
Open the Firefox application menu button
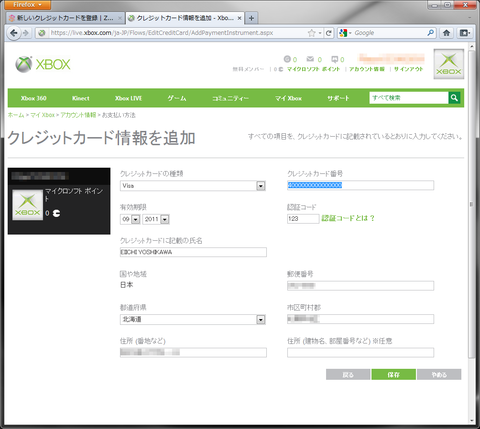(28, 5)
